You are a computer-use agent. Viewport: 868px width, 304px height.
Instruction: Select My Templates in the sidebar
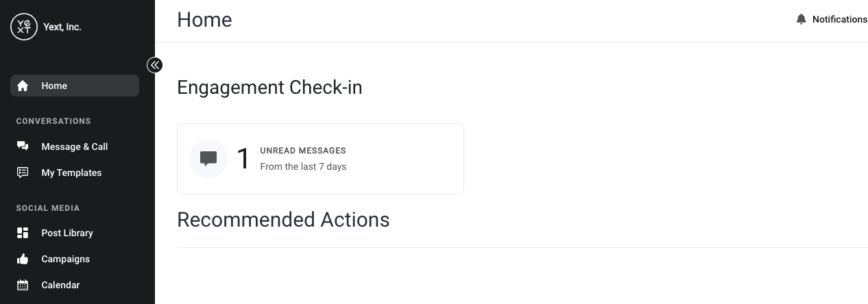click(75, 173)
